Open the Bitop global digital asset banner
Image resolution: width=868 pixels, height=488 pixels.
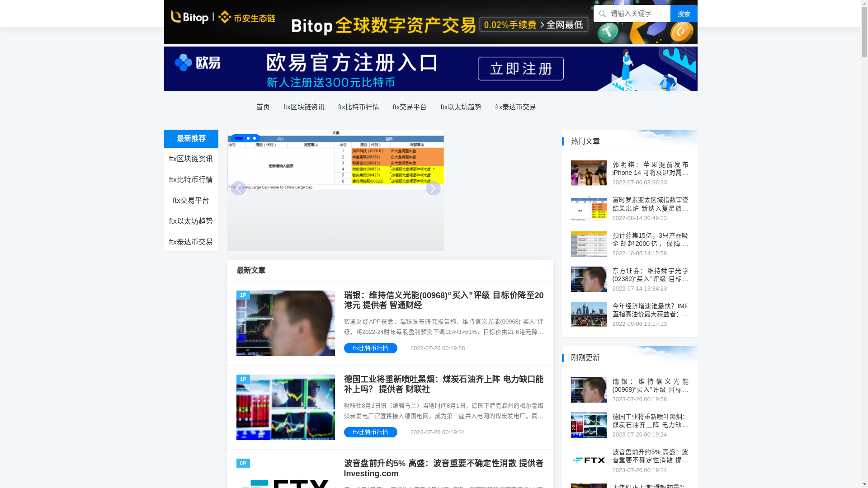(430, 22)
